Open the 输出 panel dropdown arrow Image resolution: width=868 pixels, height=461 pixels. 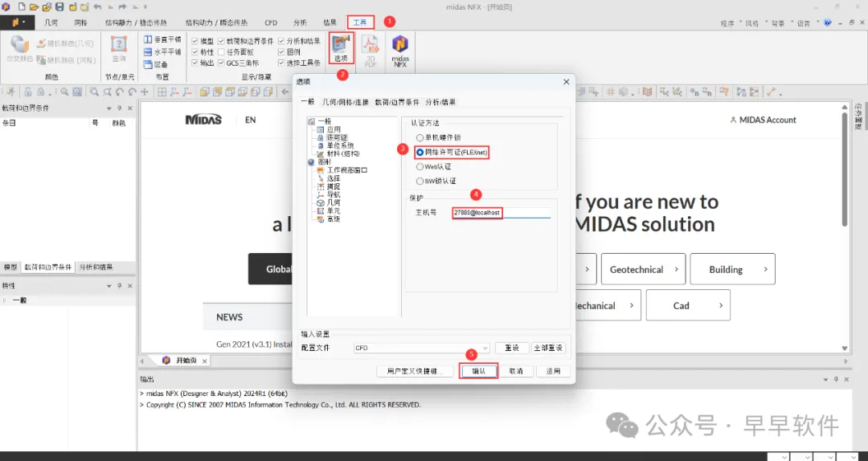826,380
